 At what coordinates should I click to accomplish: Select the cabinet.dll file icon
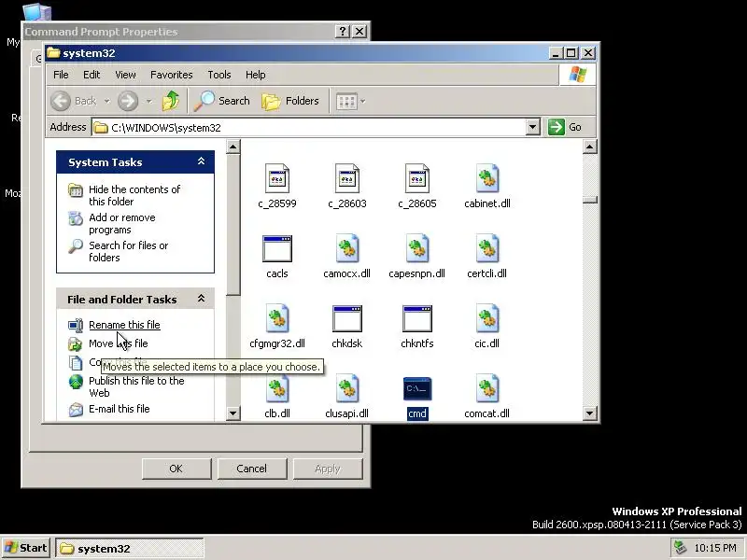coord(486,178)
